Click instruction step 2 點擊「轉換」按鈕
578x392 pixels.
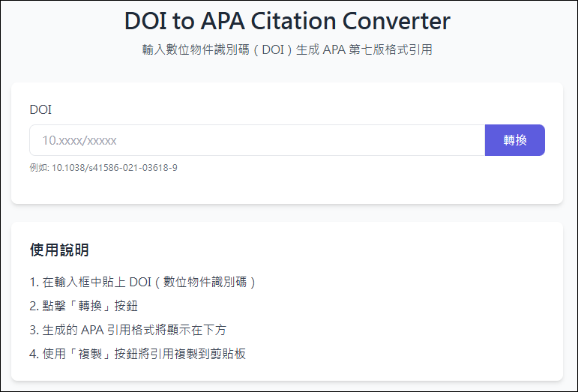(84, 306)
